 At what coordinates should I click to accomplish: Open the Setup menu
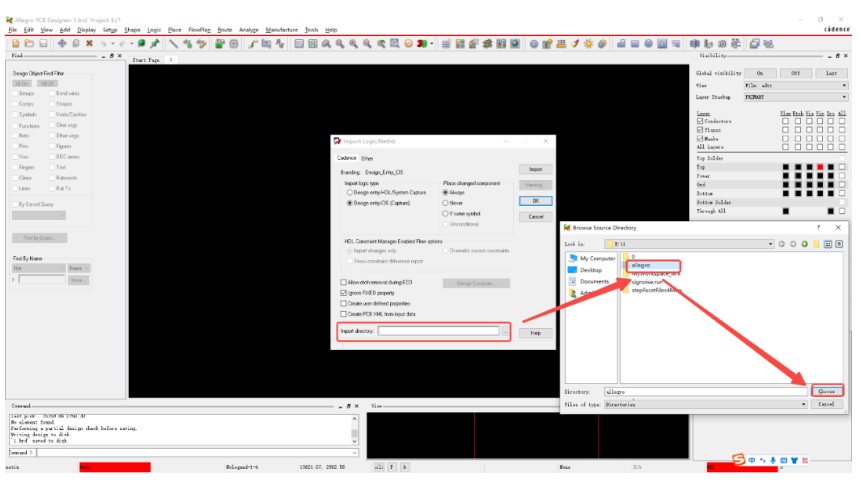tap(110, 30)
